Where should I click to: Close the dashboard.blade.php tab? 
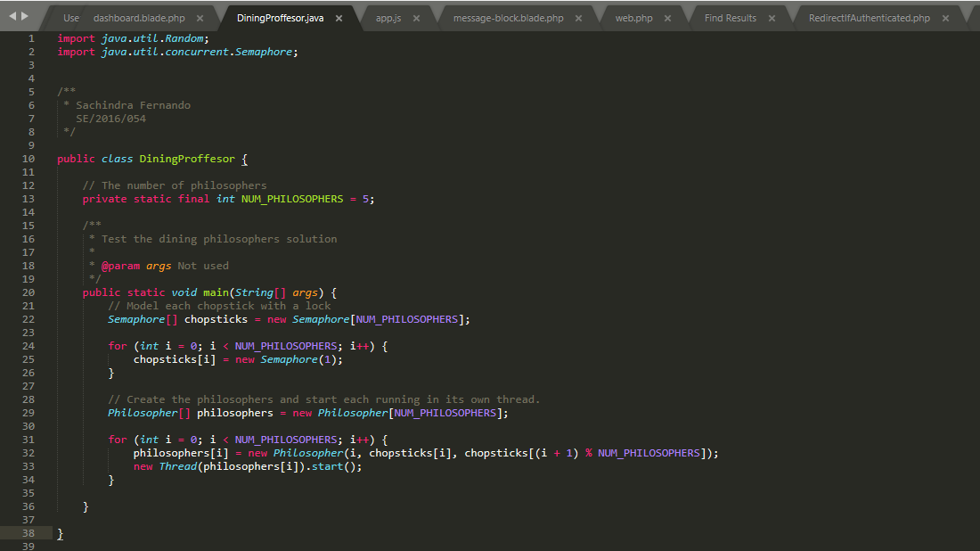(x=200, y=15)
